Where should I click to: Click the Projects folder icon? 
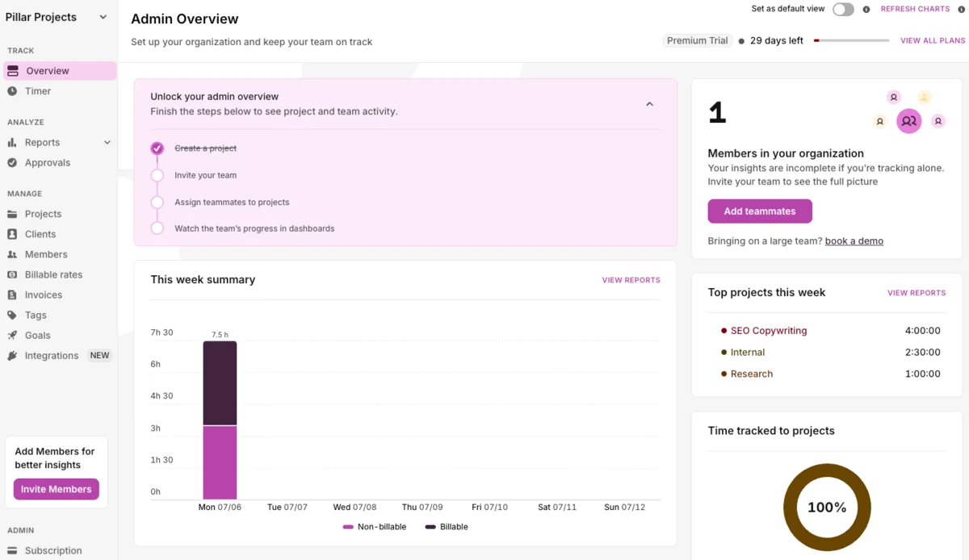[x=12, y=215]
